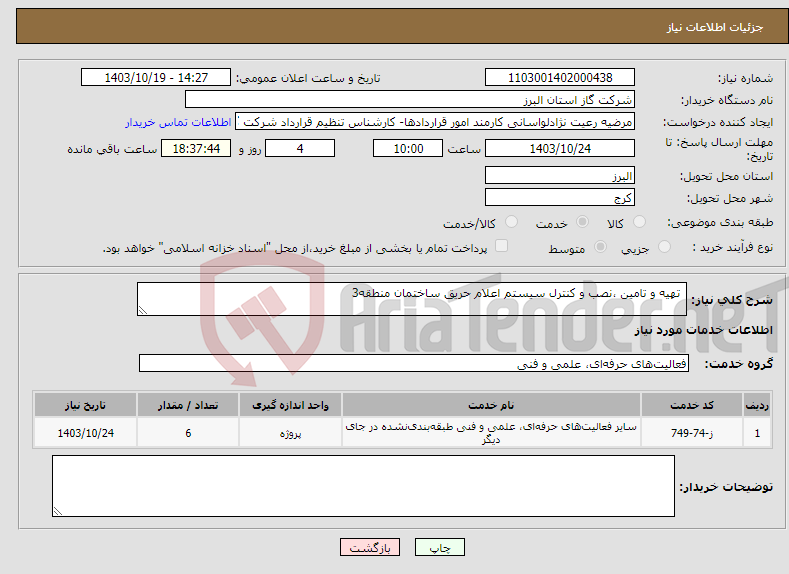Click the شماره نیاز label
This screenshot has height=574, width=789.
tap(745, 78)
